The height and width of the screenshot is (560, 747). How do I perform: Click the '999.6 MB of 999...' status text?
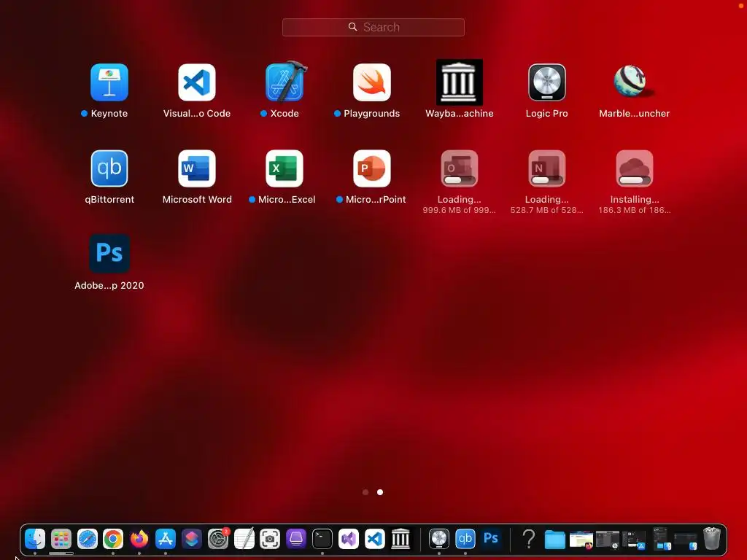coord(460,210)
